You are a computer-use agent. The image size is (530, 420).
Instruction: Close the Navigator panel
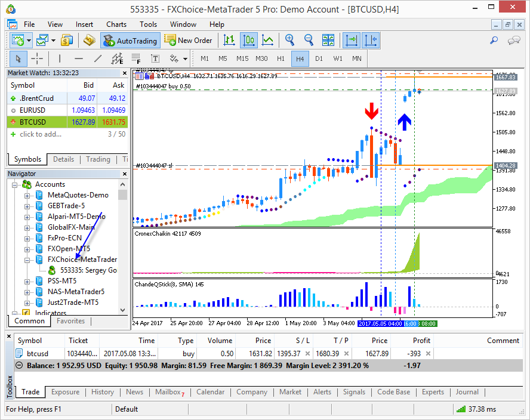point(124,174)
